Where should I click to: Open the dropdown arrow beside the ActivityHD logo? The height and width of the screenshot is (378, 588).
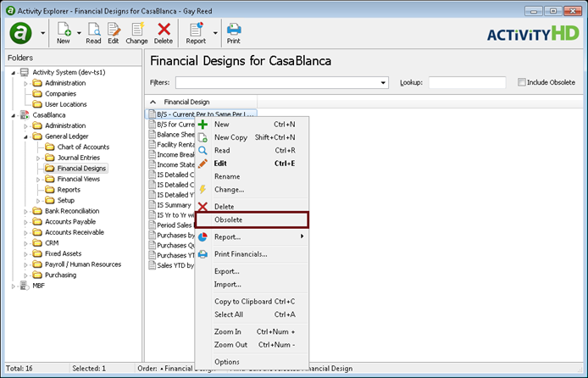(42, 33)
